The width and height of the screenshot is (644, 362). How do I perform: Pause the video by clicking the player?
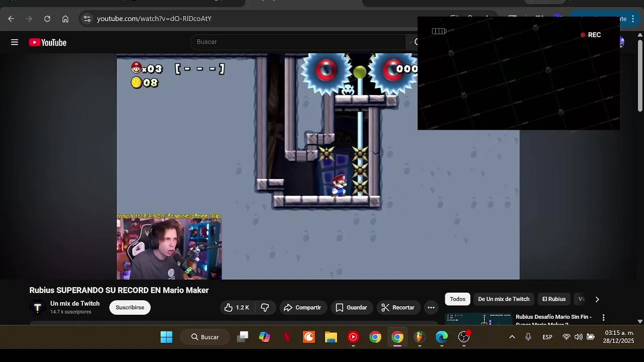pos(318,166)
